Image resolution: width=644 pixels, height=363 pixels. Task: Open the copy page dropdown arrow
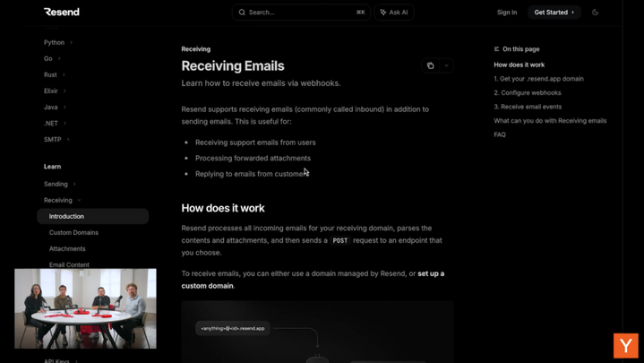[446, 65]
